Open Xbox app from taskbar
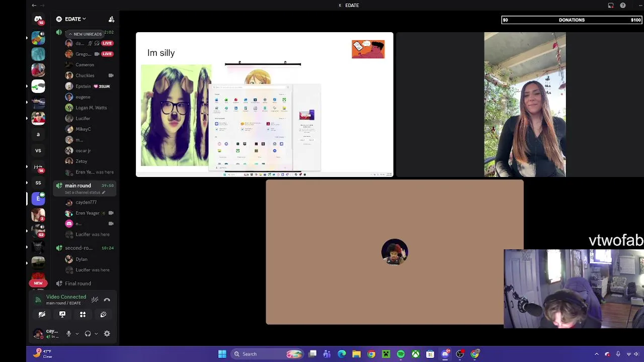 (x=416, y=354)
